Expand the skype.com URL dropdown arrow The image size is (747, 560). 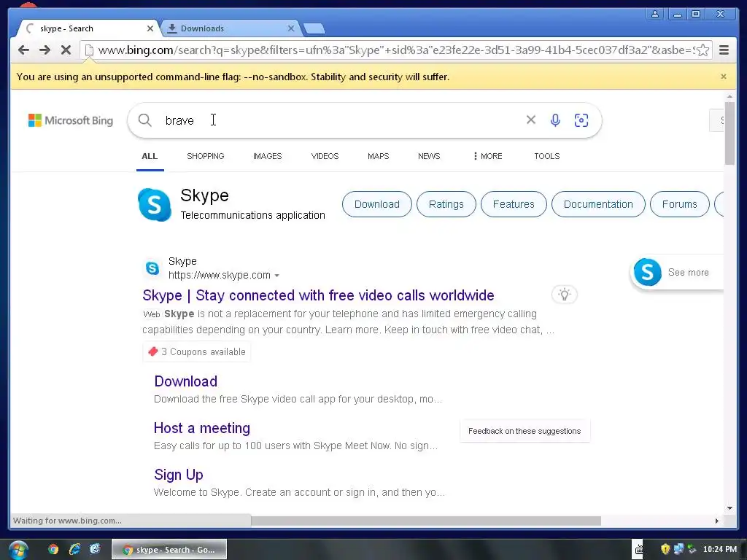(x=276, y=276)
